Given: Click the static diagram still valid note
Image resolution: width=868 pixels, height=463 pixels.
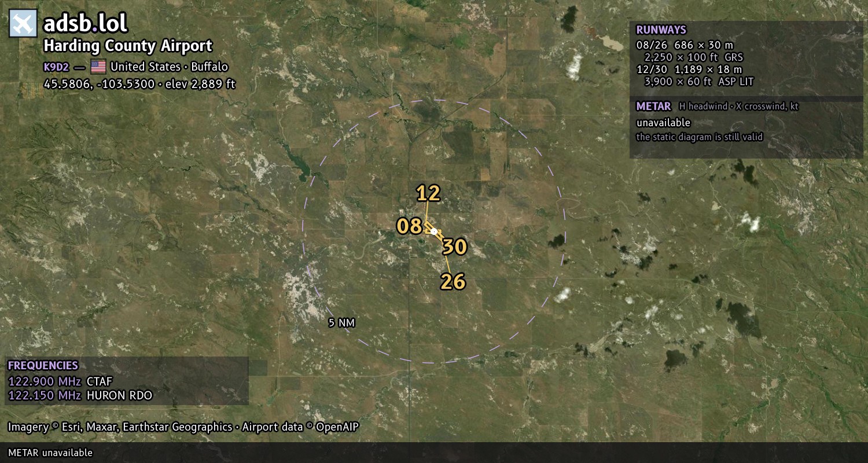Looking at the screenshot, I should tap(699, 137).
